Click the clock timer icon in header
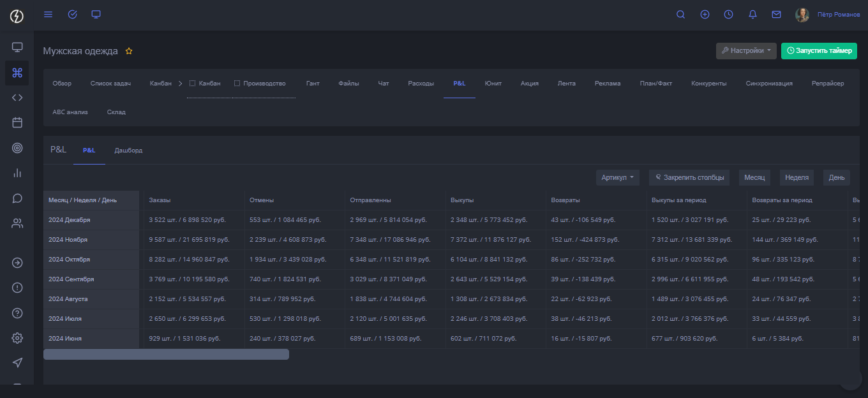 (728, 15)
